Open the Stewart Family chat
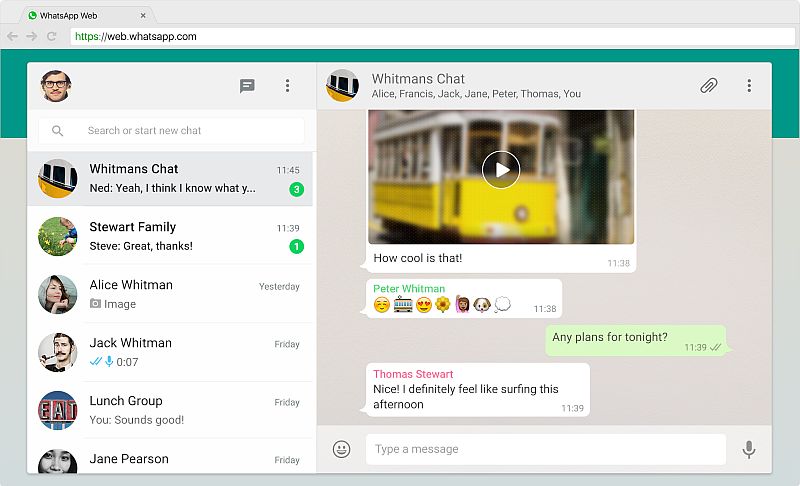Screen dimensions: 800x486 (x=170, y=236)
